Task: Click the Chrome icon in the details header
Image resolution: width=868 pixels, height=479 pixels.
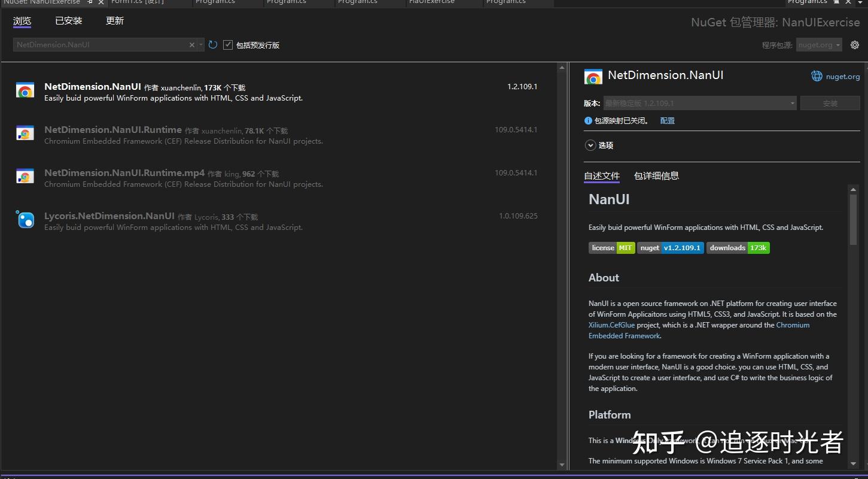Action: (x=593, y=77)
